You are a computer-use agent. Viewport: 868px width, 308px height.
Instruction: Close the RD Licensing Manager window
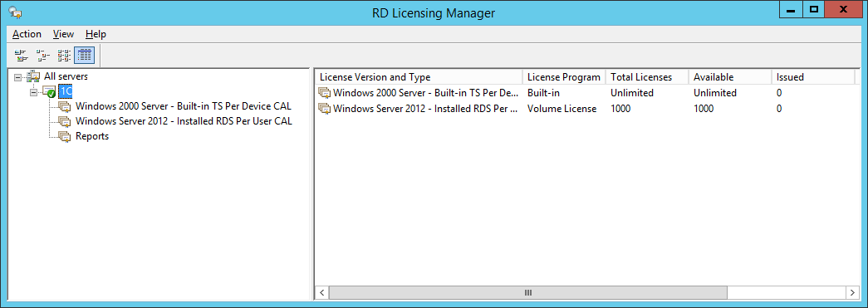pyautogui.click(x=844, y=9)
